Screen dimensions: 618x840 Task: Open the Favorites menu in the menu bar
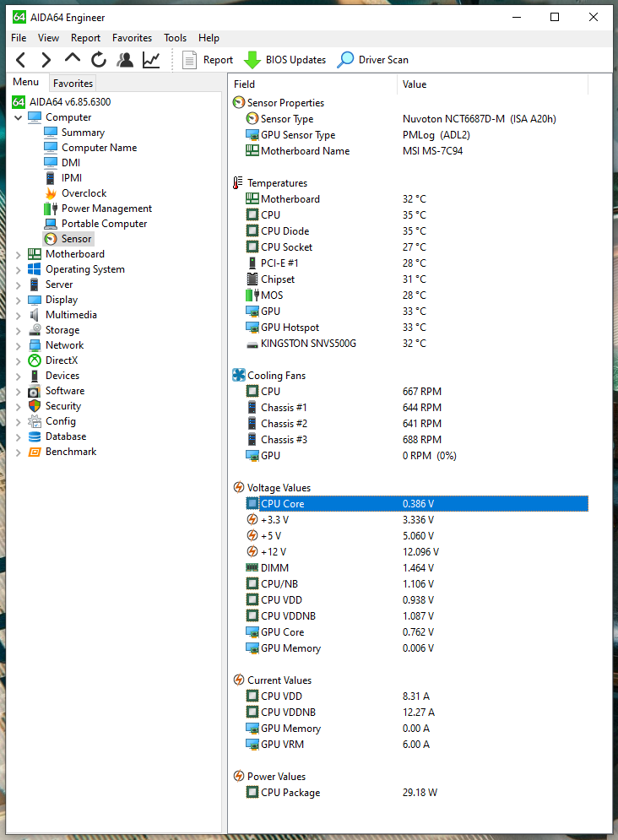(x=132, y=38)
